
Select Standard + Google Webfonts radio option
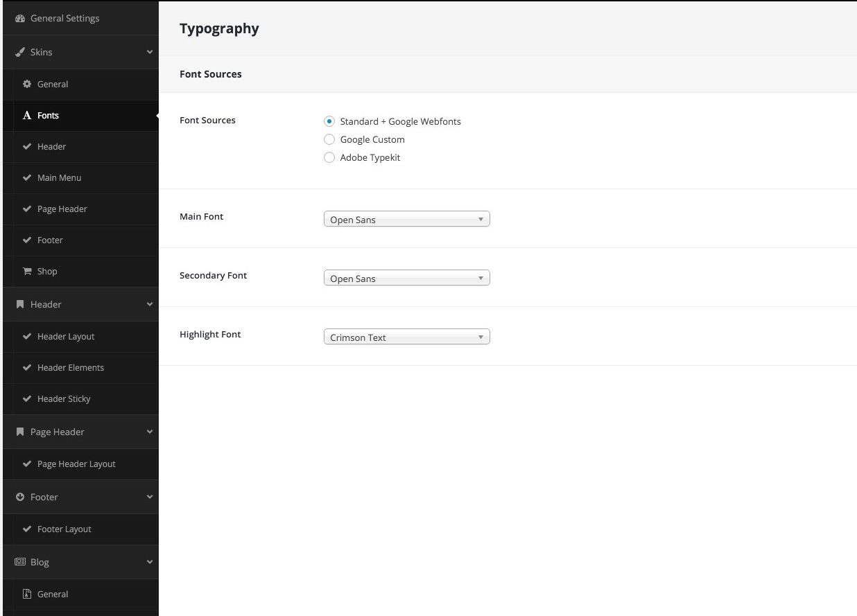[x=329, y=121]
